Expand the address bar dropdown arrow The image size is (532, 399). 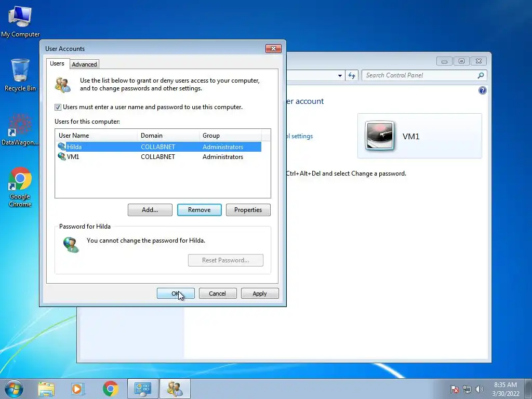[x=340, y=75]
